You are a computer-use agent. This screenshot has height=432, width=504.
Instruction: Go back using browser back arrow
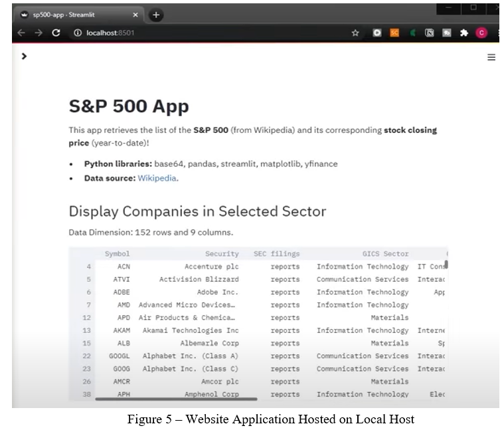[x=21, y=33]
